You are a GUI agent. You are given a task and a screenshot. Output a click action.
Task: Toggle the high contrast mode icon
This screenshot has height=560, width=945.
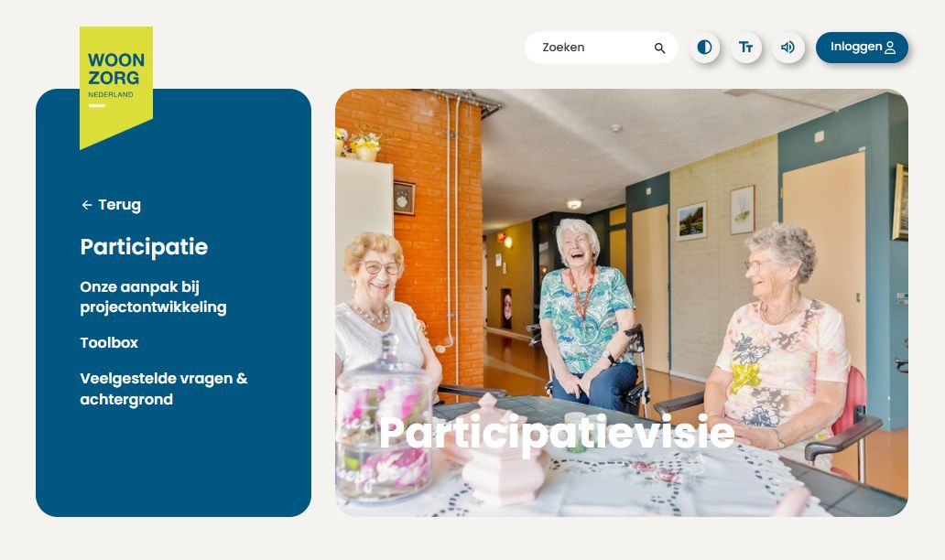pyautogui.click(x=704, y=48)
